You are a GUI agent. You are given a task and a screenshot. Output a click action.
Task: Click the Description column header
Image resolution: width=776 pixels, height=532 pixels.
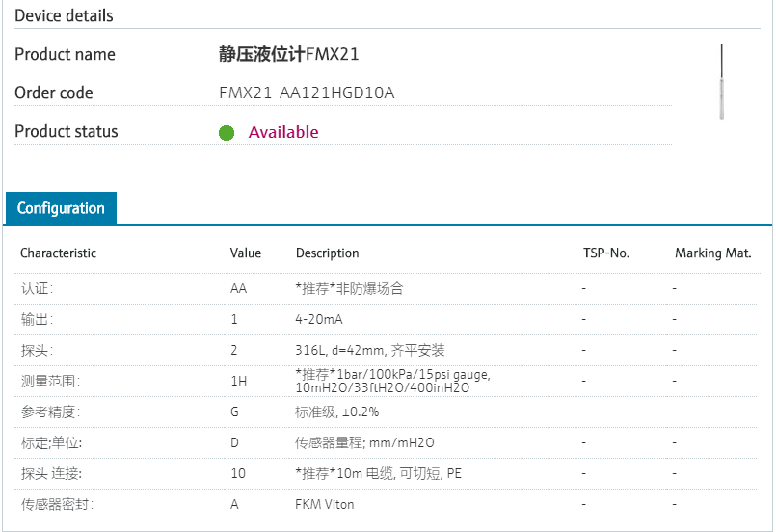[327, 253]
